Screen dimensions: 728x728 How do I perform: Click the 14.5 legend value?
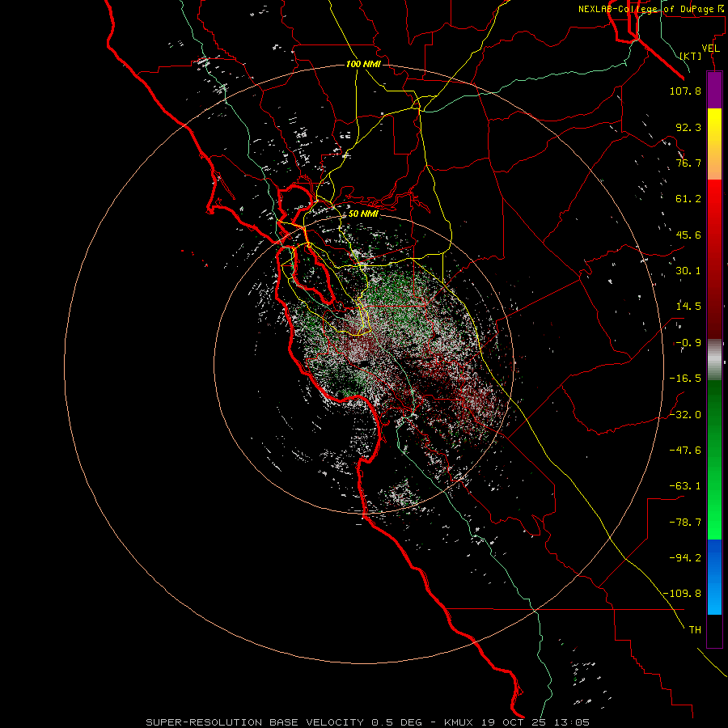click(x=688, y=307)
